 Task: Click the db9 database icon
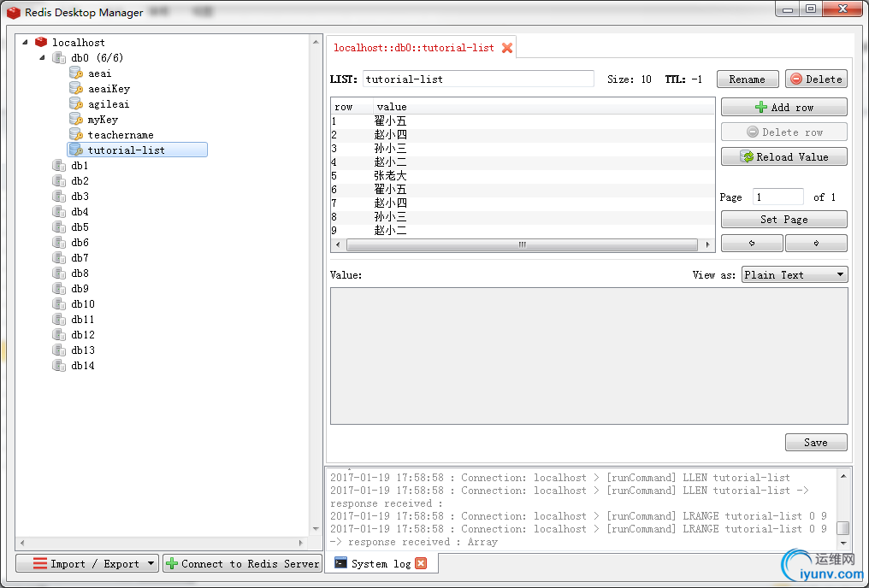pyautogui.click(x=59, y=289)
